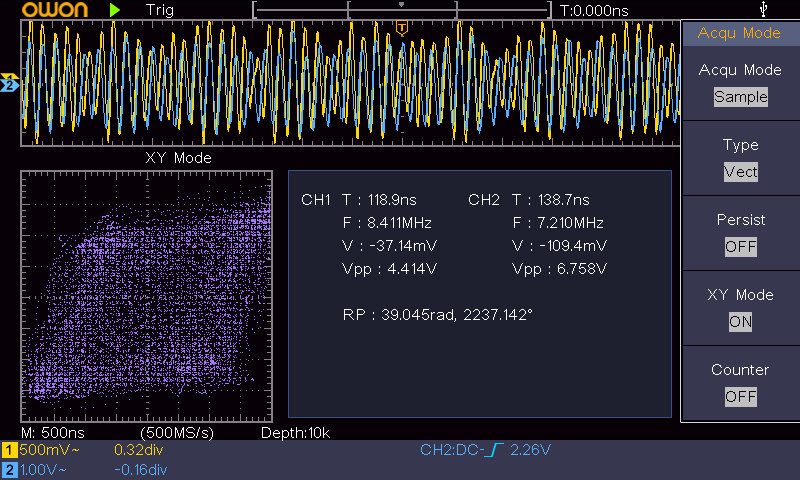
Task: Click the channel 2 ground level marker
Action: pyautogui.click(x=9, y=86)
